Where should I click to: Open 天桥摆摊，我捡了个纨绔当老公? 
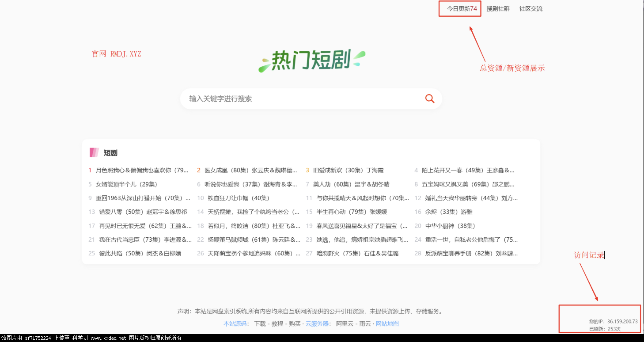[254, 212]
